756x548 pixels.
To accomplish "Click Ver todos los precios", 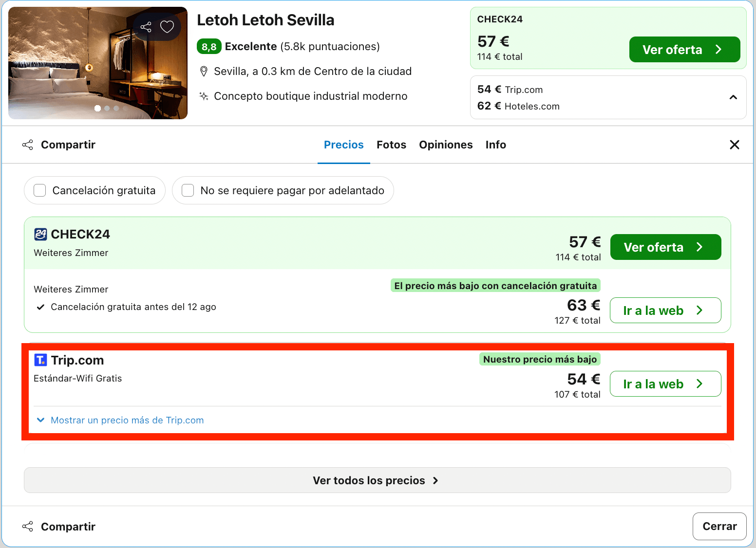I will 378,480.
